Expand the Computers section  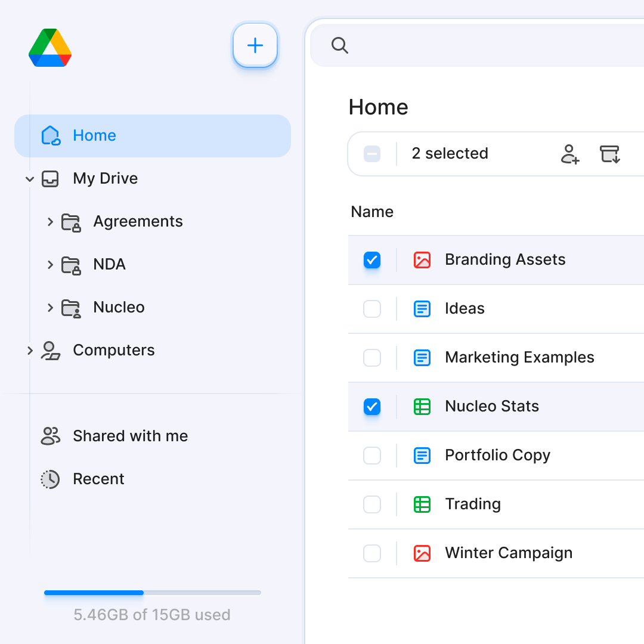(x=30, y=351)
